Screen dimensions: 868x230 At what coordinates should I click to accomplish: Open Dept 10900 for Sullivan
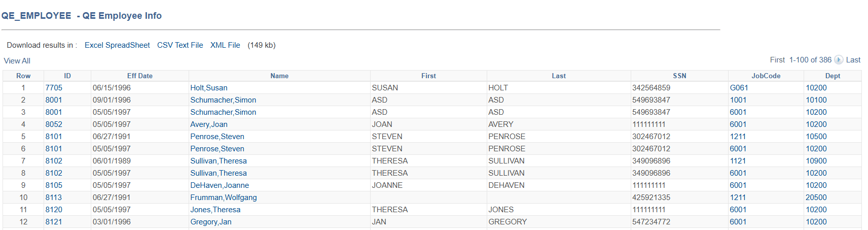coord(816,161)
